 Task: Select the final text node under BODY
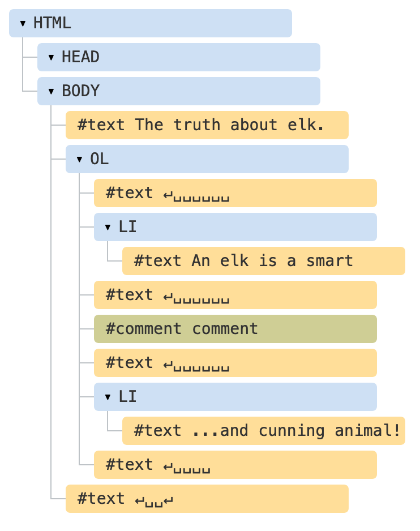tap(207, 499)
